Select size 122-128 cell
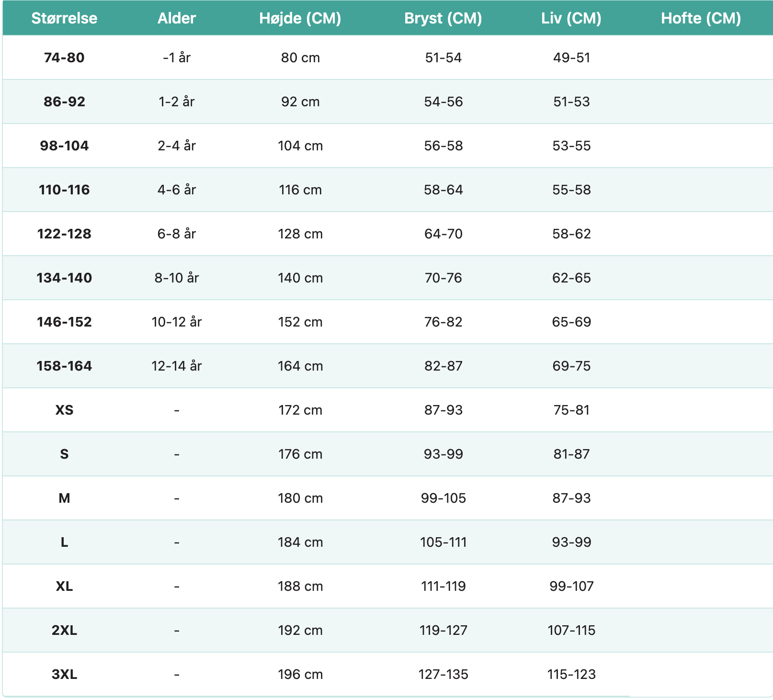This screenshot has width=773, height=700. click(64, 234)
